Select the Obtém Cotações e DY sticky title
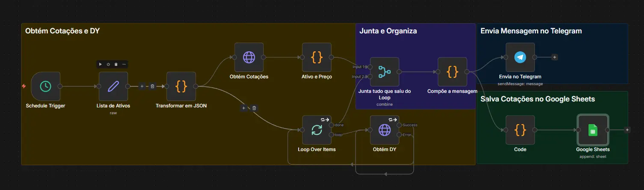The width and height of the screenshot is (644, 190). click(x=62, y=31)
